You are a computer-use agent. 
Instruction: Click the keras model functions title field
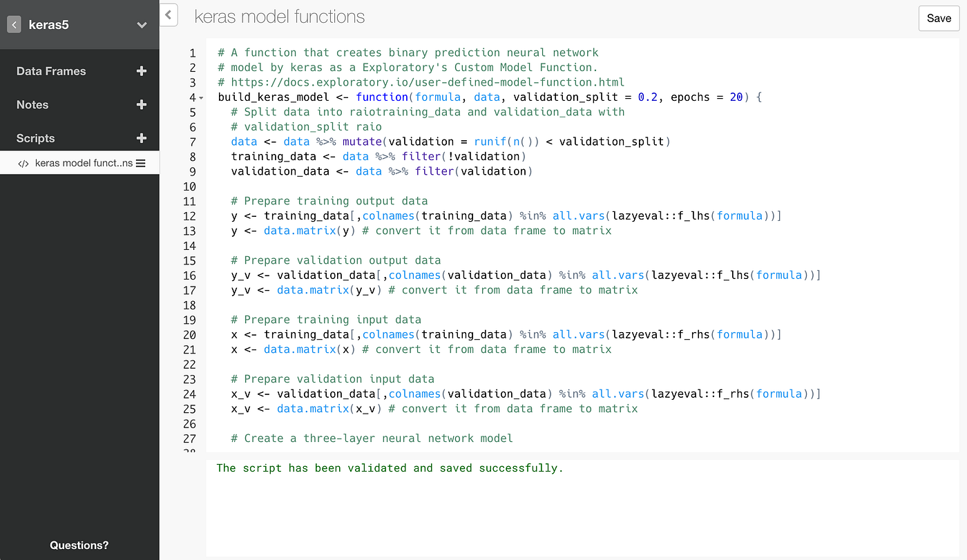pyautogui.click(x=279, y=17)
